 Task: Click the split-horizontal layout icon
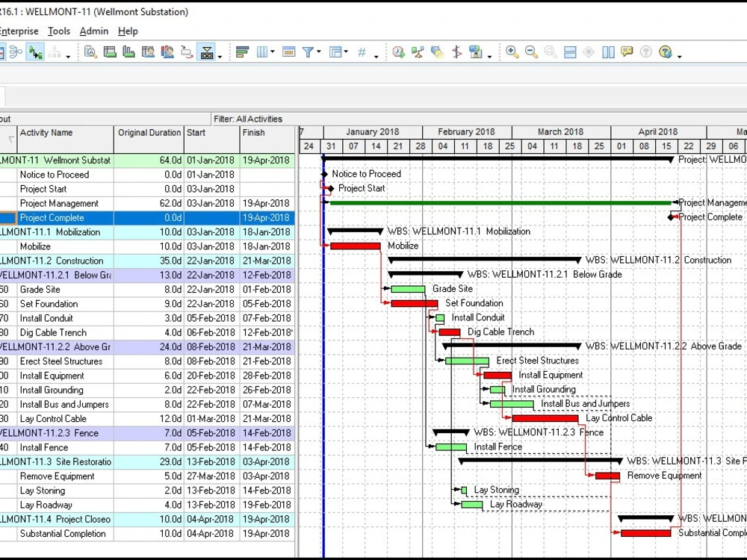point(570,52)
